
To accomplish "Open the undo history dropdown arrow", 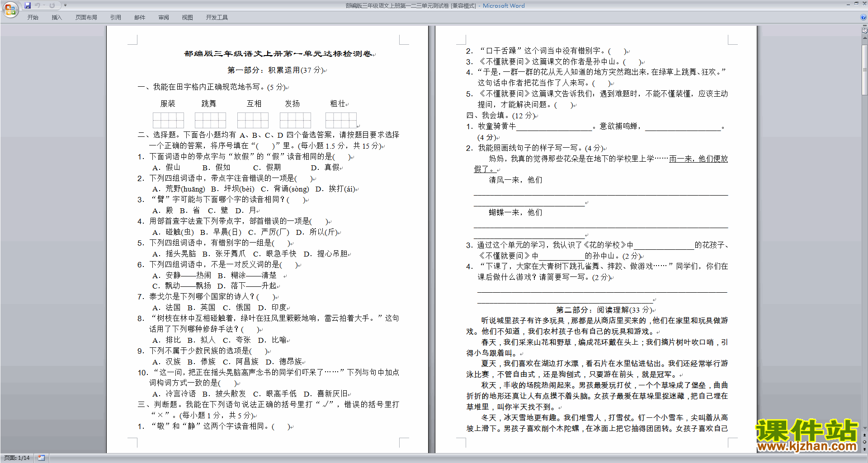I will pyautogui.click(x=44, y=5).
